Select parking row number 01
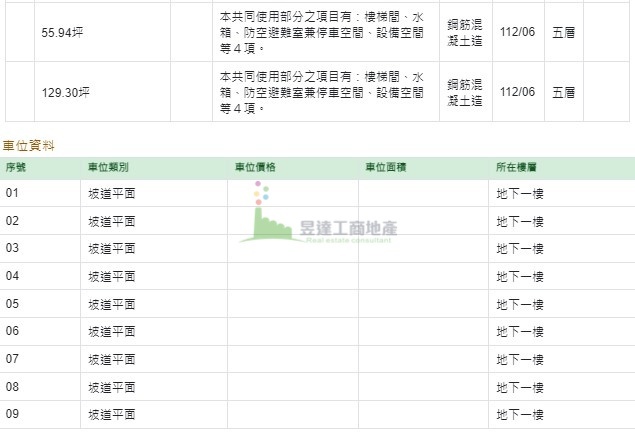 point(13,193)
